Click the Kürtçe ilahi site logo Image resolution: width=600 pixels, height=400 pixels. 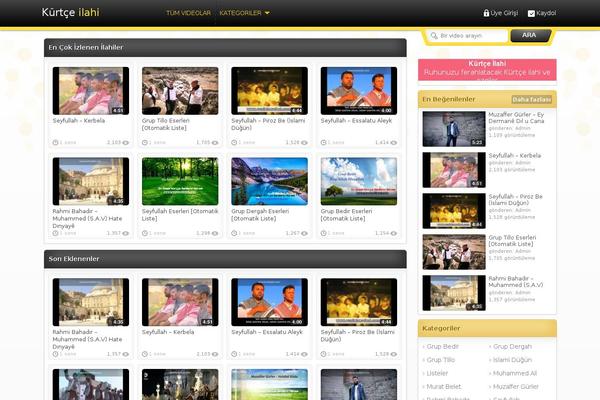pyautogui.click(x=70, y=13)
